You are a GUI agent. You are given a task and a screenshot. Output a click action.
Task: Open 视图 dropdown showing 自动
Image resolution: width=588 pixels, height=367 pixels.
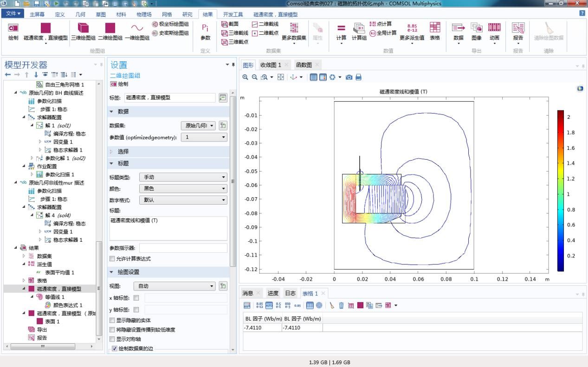pyautogui.click(x=175, y=286)
